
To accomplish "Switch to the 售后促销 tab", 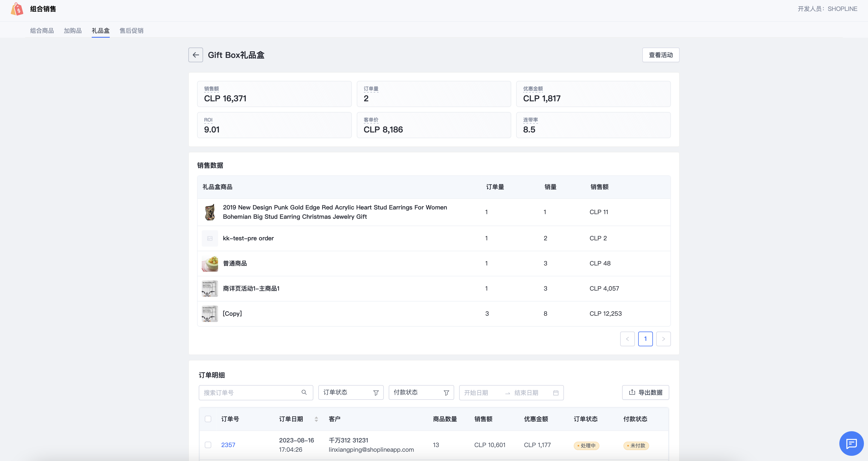I will (x=131, y=31).
